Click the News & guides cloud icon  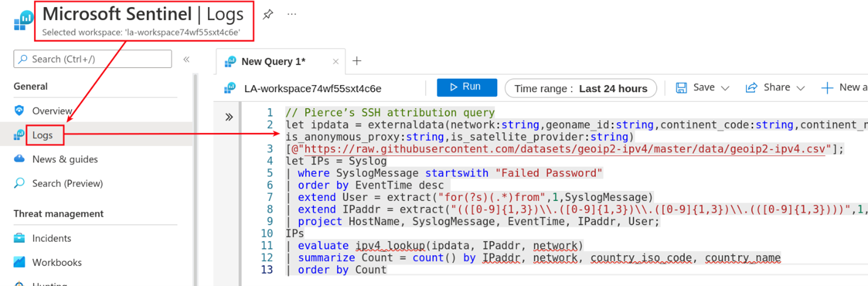[19, 159]
